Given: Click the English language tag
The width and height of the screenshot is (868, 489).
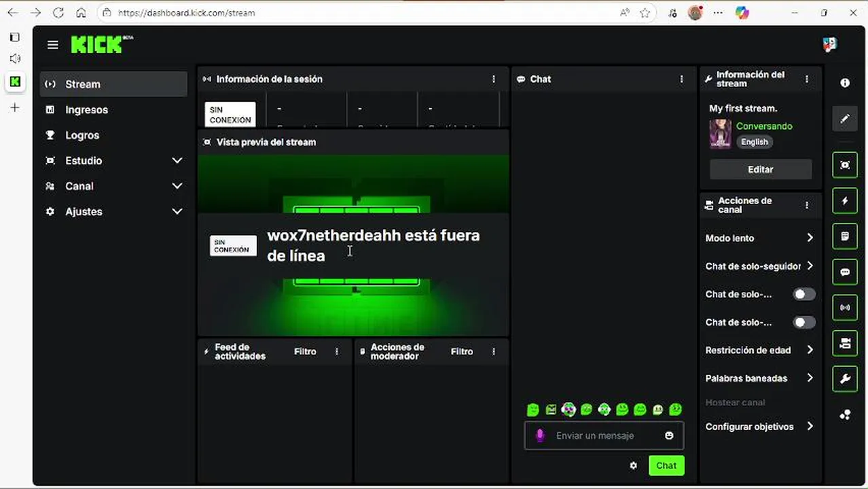Looking at the screenshot, I should [755, 142].
